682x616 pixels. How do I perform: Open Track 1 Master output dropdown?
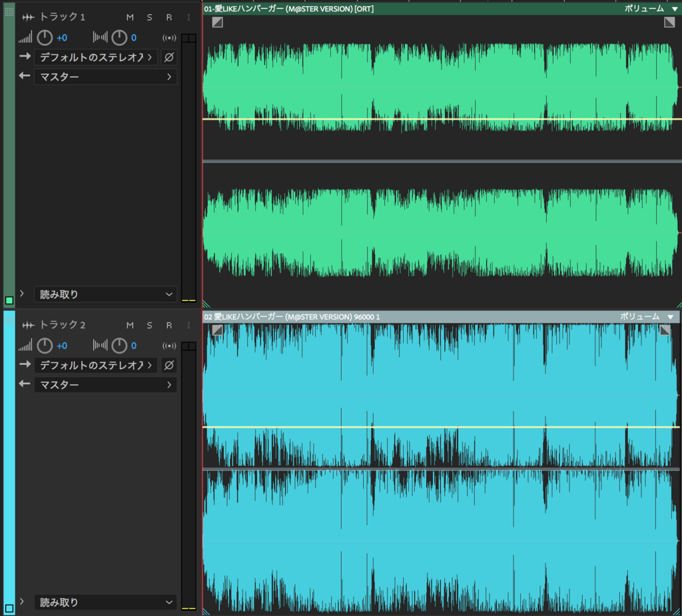(106, 77)
